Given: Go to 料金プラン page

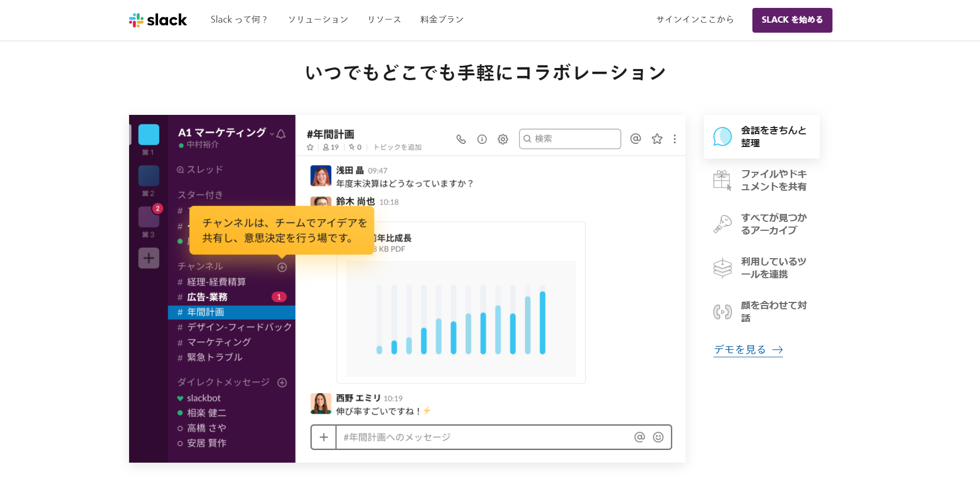Looking at the screenshot, I should (442, 19).
